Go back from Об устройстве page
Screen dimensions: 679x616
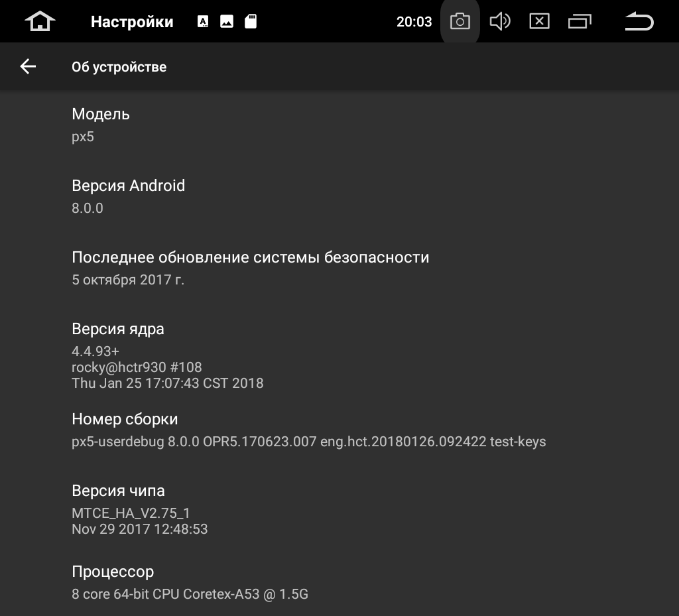[28, 66]
